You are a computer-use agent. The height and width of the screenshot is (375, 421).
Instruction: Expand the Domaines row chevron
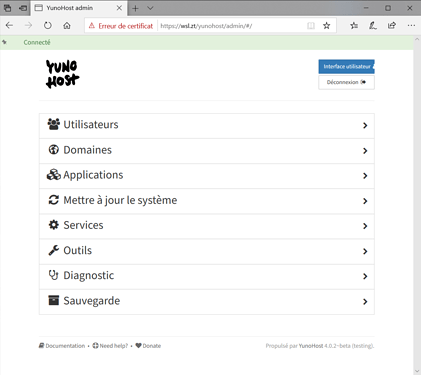(365, 151)
